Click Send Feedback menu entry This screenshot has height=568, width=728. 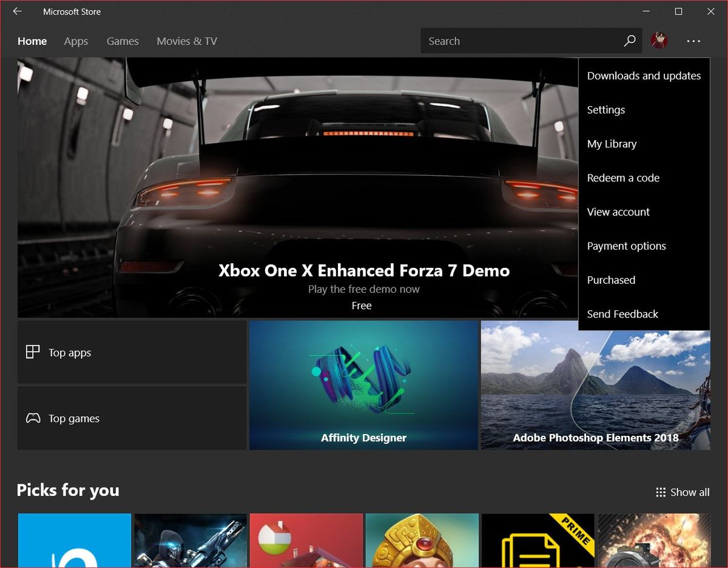(622, 313)
